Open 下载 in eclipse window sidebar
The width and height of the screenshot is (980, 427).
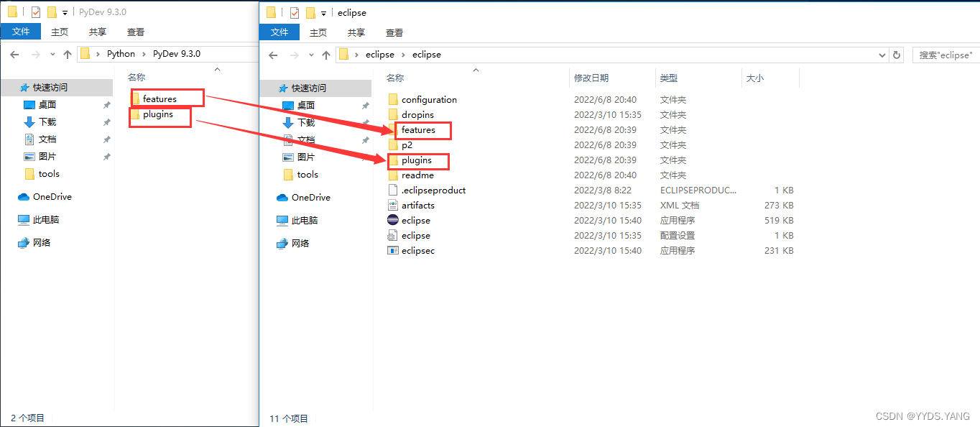point(307,122)
